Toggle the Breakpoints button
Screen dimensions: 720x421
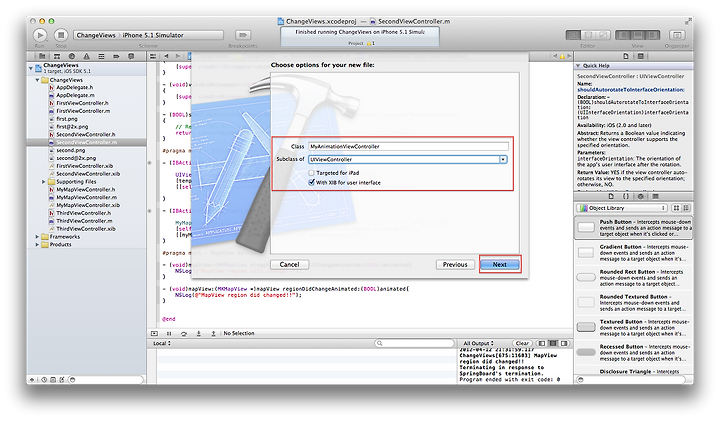coord(243,35)
